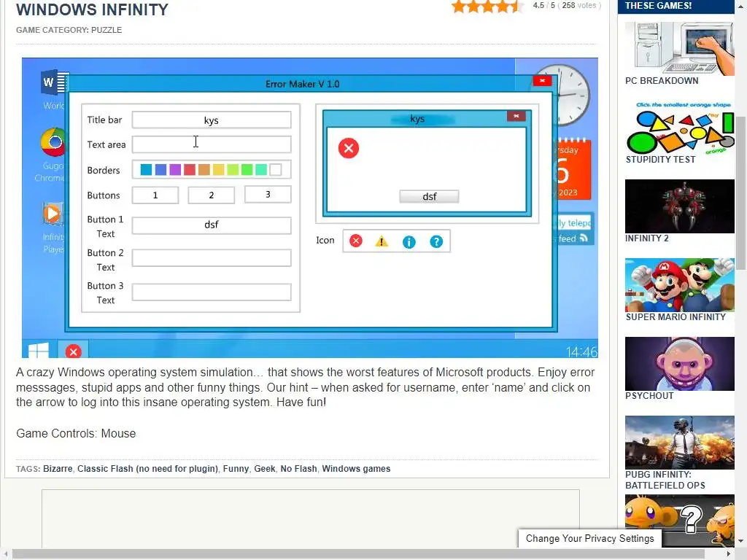
Task: Click the vertical page scrollbar
Action: pos(741,192)
